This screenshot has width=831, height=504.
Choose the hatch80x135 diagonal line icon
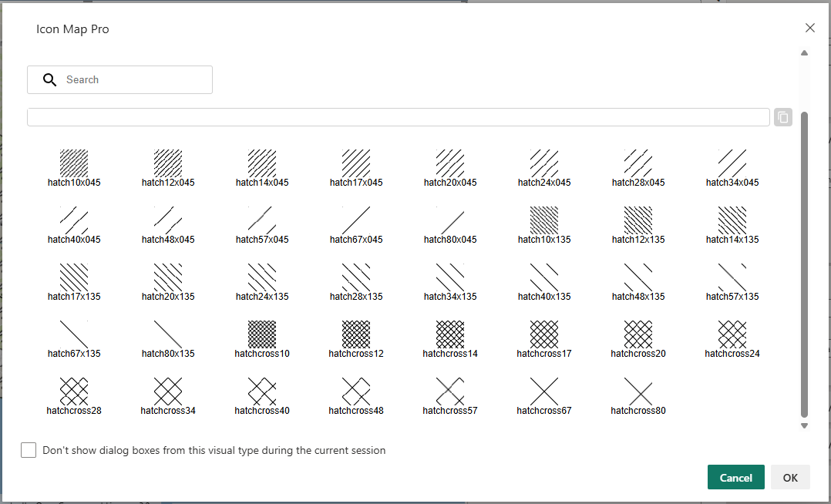click(168, 334)
